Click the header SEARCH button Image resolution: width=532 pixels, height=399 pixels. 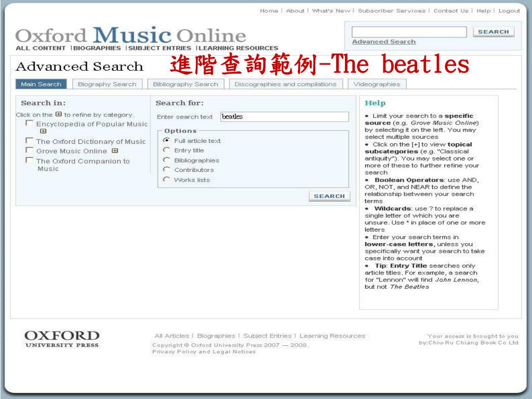(494, 32)
